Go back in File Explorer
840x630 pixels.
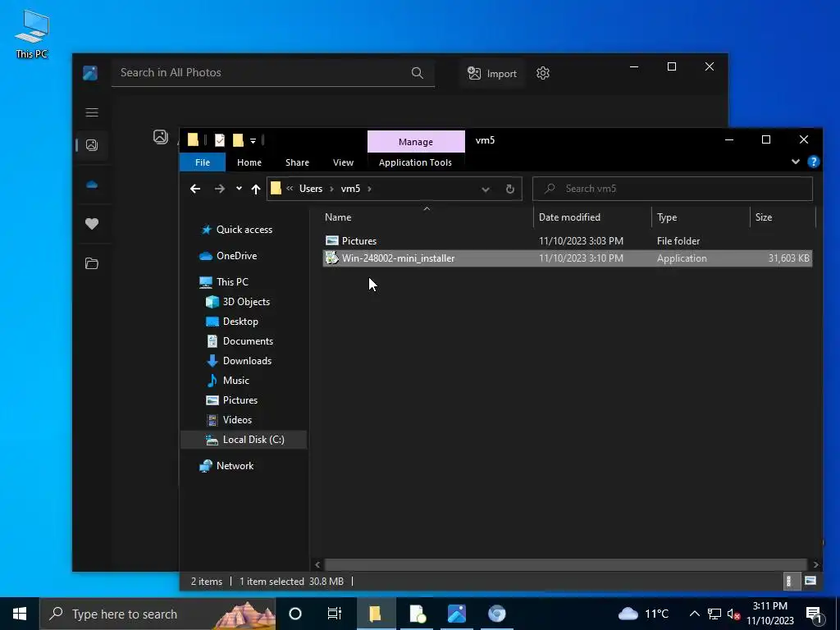click(195, 189)
